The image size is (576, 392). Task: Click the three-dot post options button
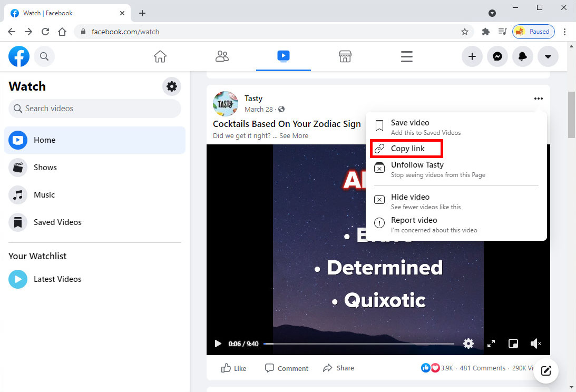[539, 99]
